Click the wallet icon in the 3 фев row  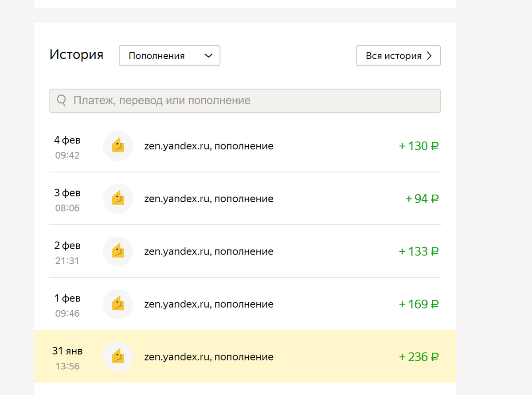coord(118,199)
